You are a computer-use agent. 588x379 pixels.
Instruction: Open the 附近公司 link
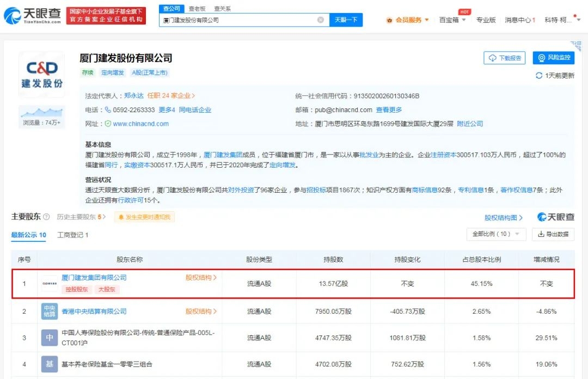[x=470, y=124]
